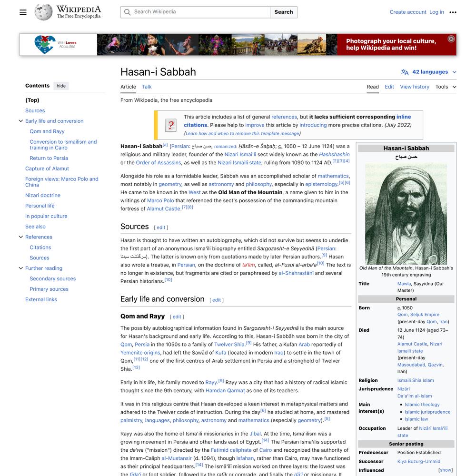This screenshot has height=476, width=476.
Task: Close the Wiki Loves Folklore banner
Action: [x=451, y=39]
